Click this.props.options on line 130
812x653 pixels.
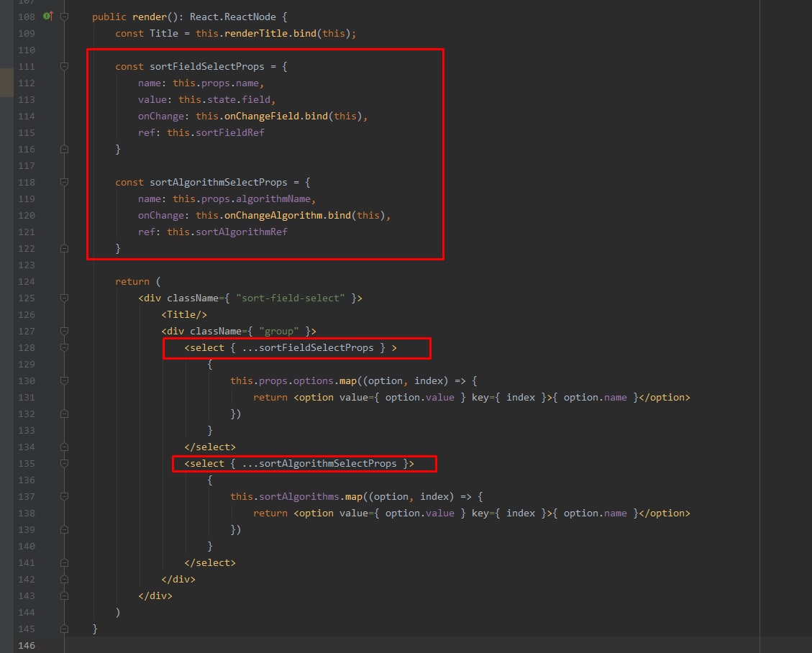click(x=282, y=381)
